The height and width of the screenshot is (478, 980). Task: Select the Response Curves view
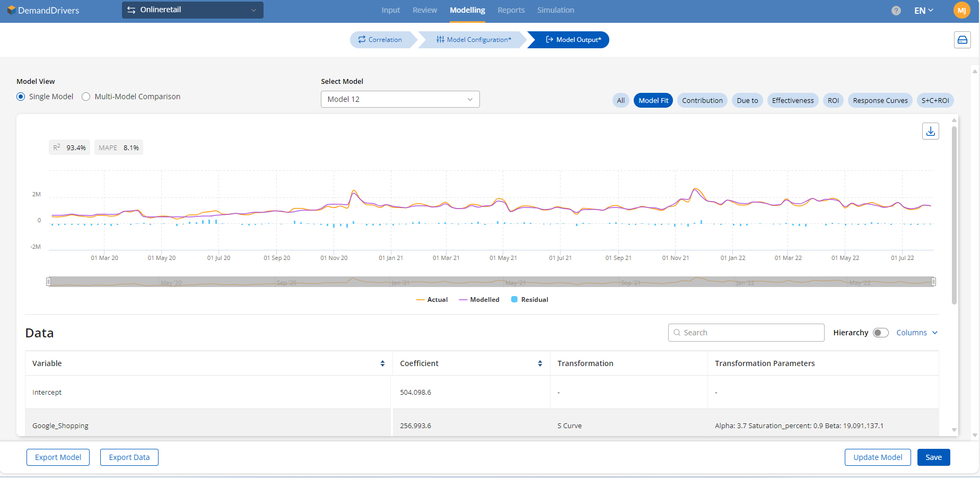(880, 100)
